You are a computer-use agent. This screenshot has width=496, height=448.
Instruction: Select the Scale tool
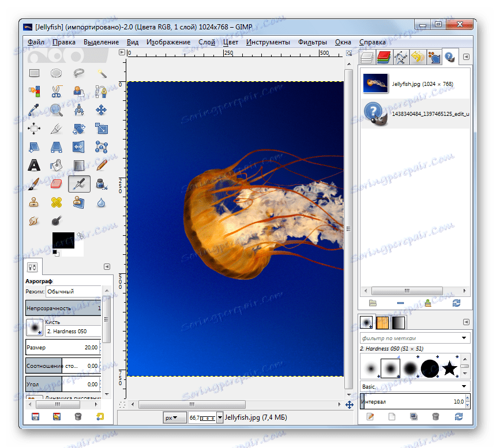point(102,129)
